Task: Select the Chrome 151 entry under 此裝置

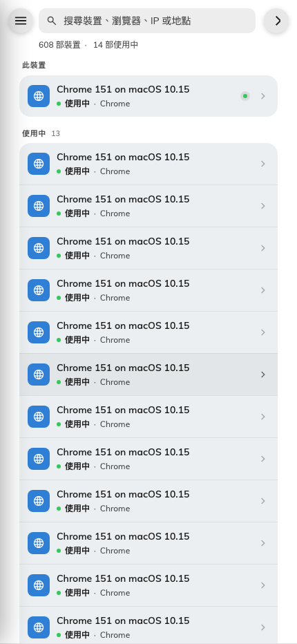Action: (x=148, y=96)
